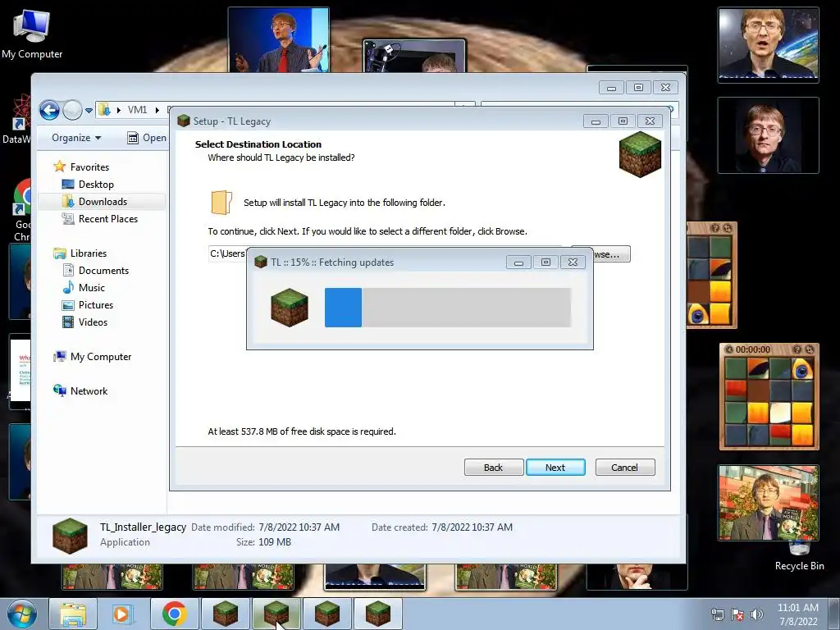Click the fetching updates progress bar

point(448,308)
